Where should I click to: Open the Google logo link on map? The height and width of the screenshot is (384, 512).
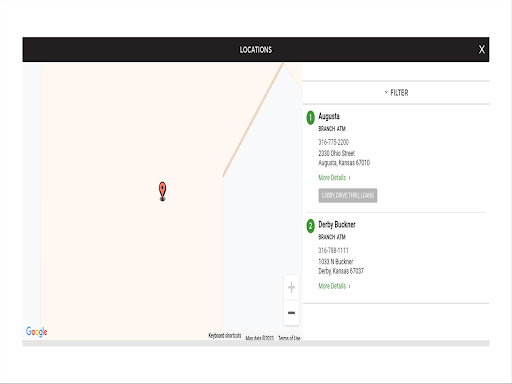[37, 332]
